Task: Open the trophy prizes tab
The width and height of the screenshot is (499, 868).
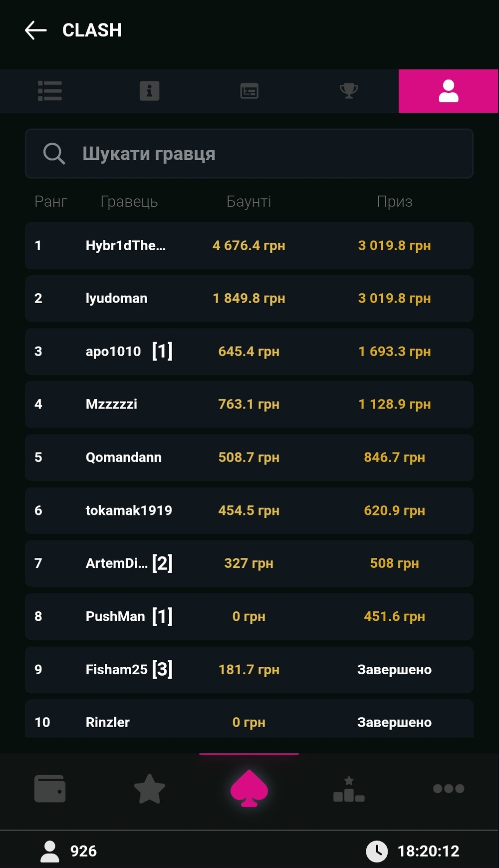Action: click(349, 91)
